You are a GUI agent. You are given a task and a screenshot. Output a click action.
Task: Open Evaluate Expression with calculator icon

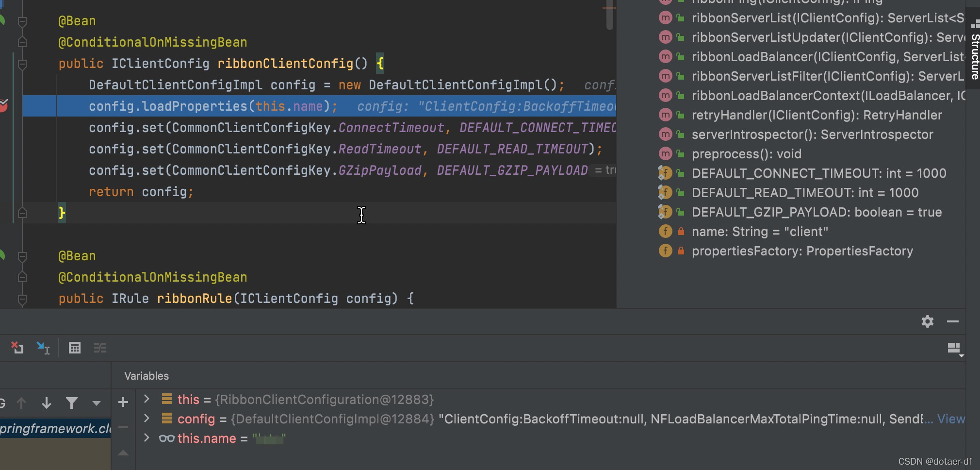click(75, 347)
